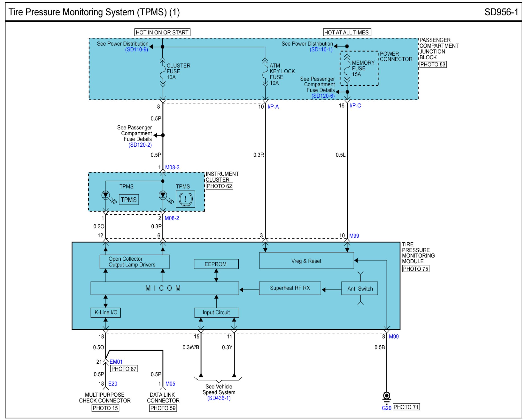Click the SD120-6 fuse details link
524x420 pixels.
(x=323, y=96)
